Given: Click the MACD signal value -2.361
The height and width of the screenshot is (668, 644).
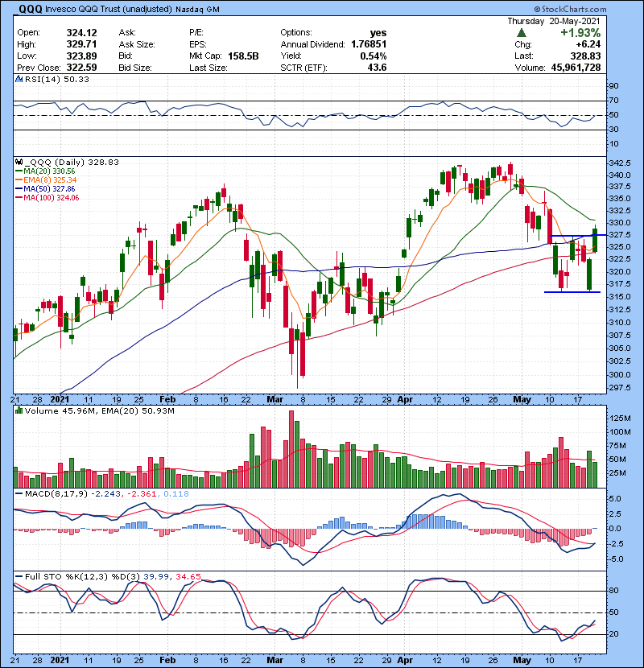Looking at the screenshot, I should point(141,494).
